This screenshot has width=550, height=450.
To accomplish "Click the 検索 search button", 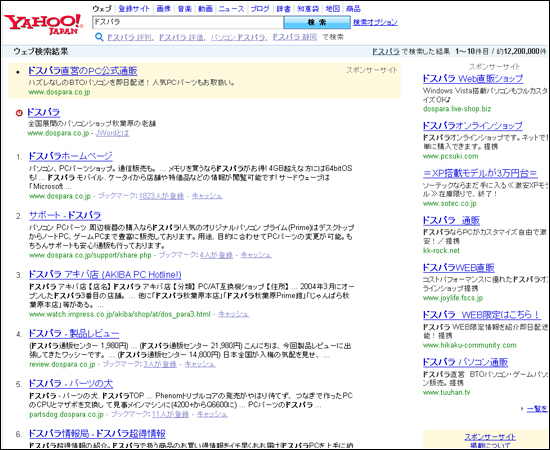I will [x=317, y=22].
